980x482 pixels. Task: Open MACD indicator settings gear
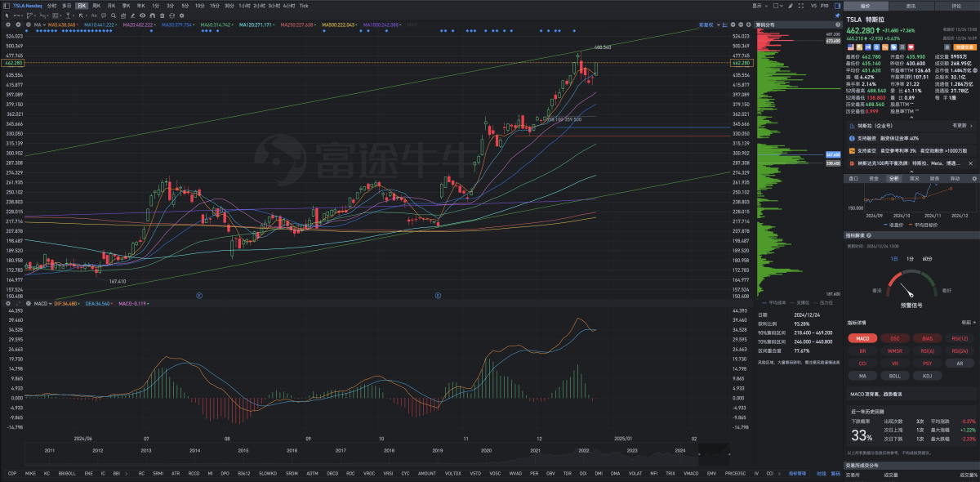(8, 303)
